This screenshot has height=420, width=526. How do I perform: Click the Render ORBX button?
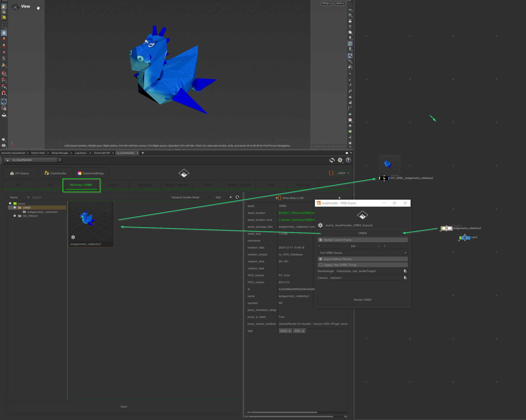363,300
